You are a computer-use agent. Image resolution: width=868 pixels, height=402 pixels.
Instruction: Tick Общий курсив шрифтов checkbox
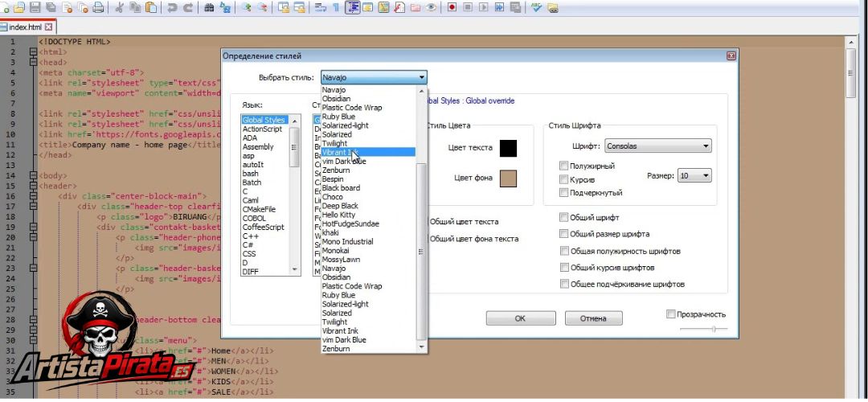564,268
